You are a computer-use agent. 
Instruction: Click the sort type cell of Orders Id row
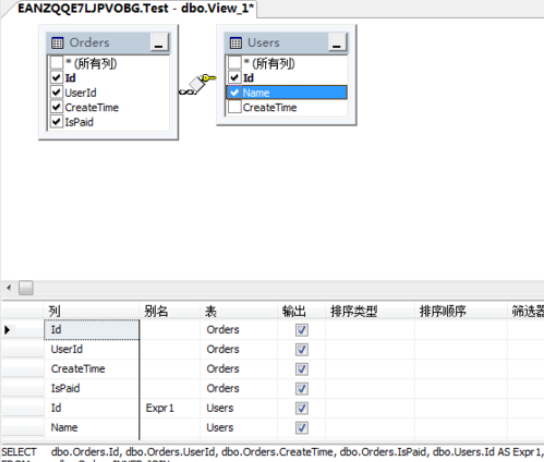[x=370, y=330]
